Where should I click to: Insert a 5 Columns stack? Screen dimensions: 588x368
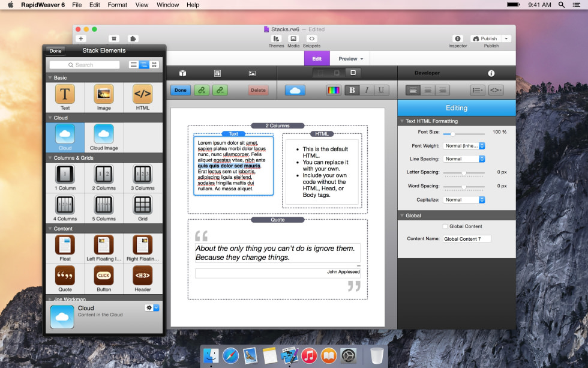[104, 208]
